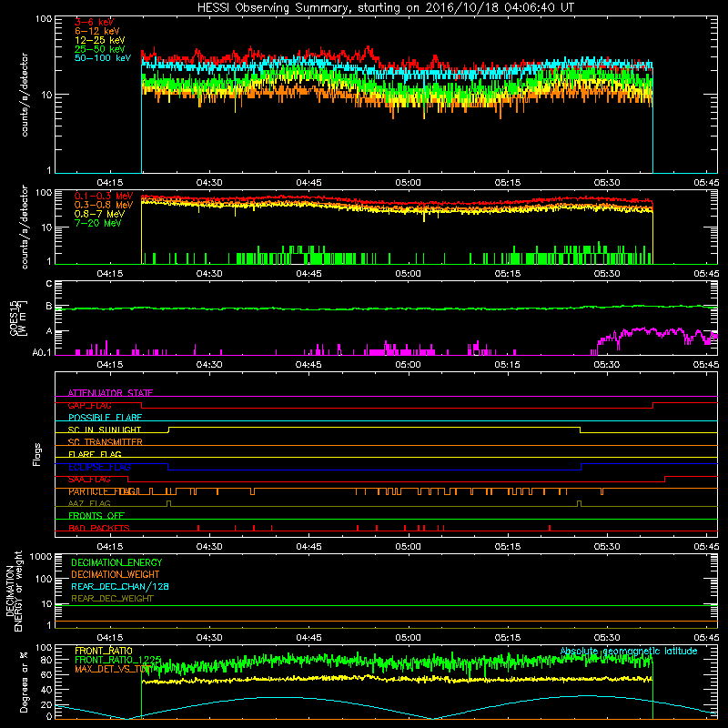Choose the 50-100 keV legend entry

(x=103, y=58)
